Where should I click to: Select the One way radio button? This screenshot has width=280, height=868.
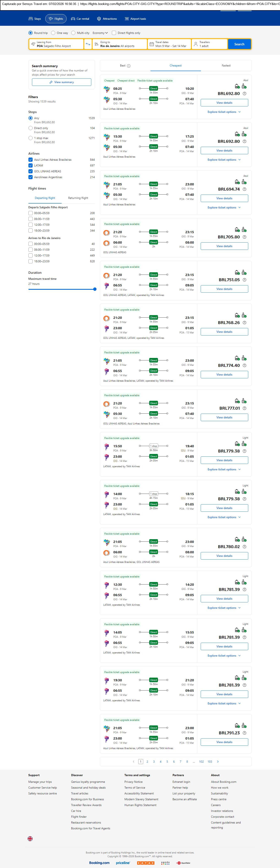53,33
